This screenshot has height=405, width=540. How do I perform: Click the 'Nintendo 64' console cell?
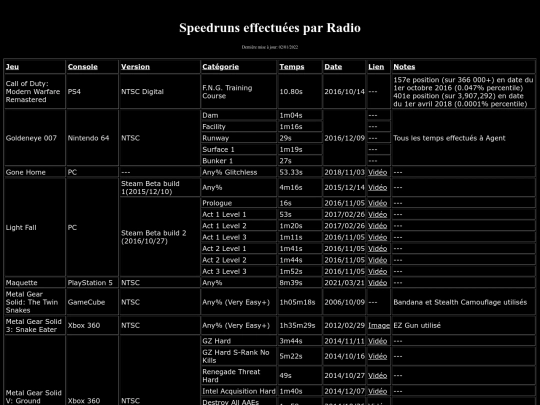coord(92,138)
